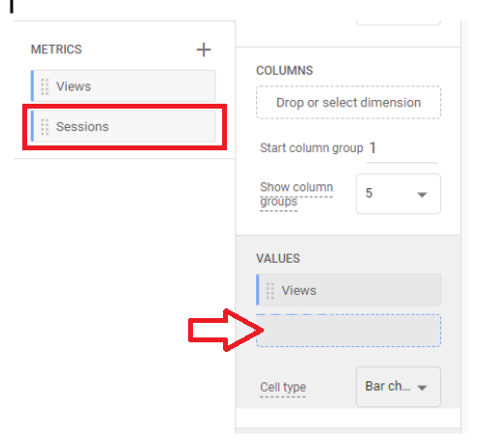Click the empty dashed drop zone under Values

point(348,331)
